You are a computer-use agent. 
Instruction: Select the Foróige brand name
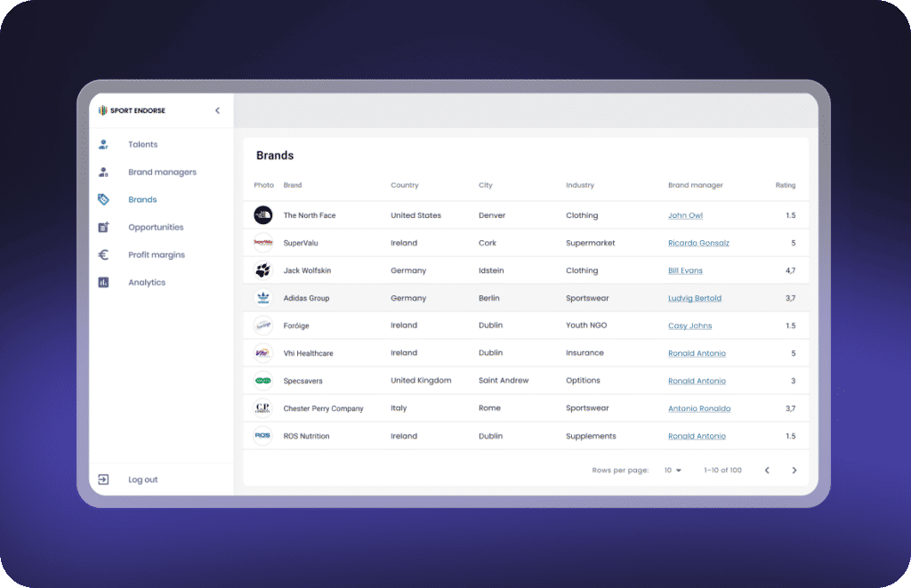click(x=295, y=326)
